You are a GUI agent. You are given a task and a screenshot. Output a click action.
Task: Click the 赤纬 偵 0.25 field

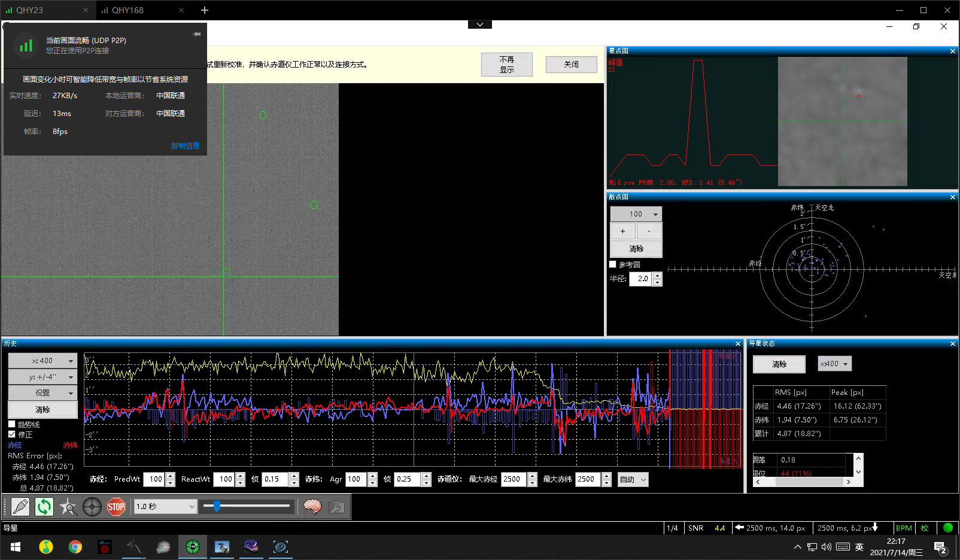click(408, 479)
